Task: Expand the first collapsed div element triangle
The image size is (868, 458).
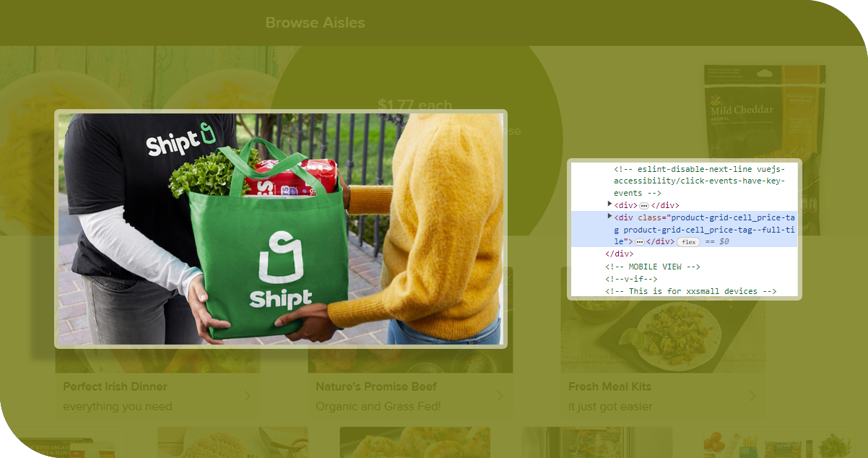Action: 610,205
